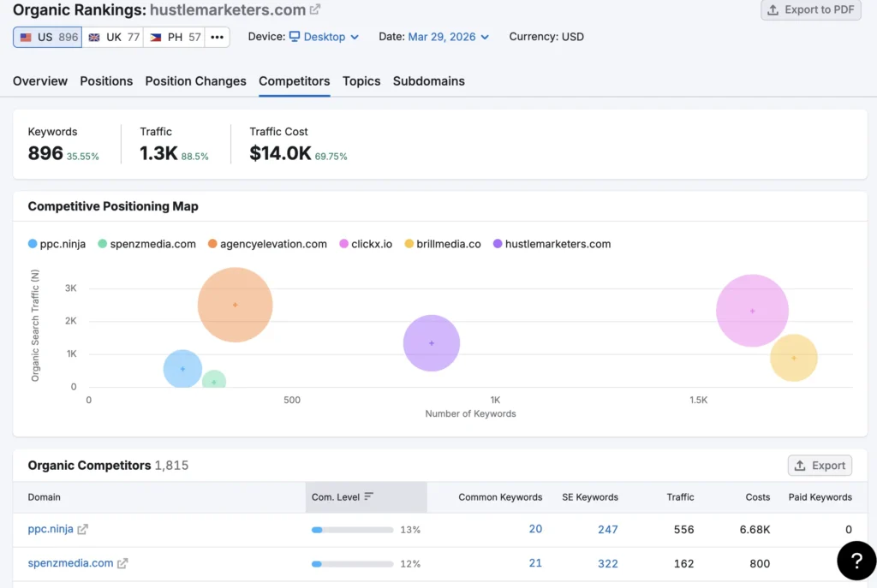
Task: Toggle hustlemarketers.com legend item
Action: coord(552,244)
